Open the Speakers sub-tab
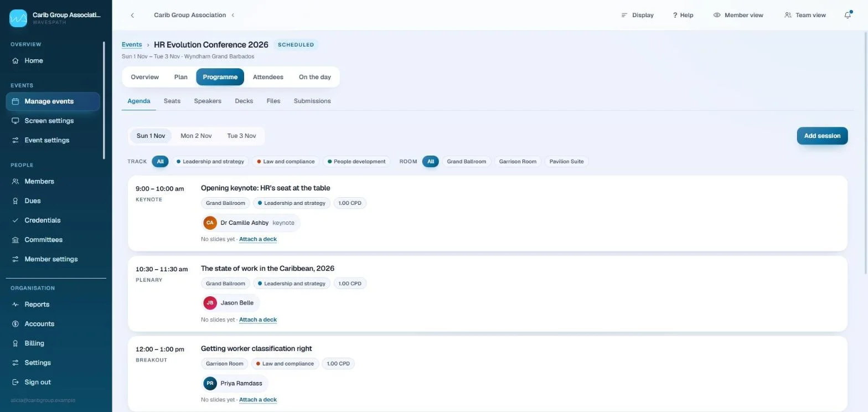The height and width of the screenshot is (412, 868). [208, 101]
